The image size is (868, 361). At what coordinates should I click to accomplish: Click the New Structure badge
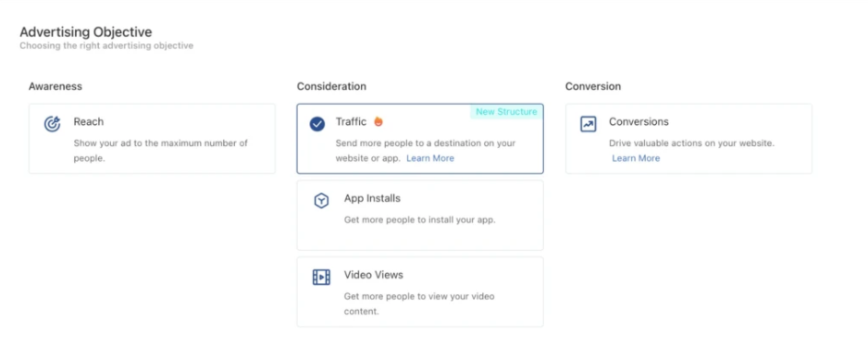506,112
